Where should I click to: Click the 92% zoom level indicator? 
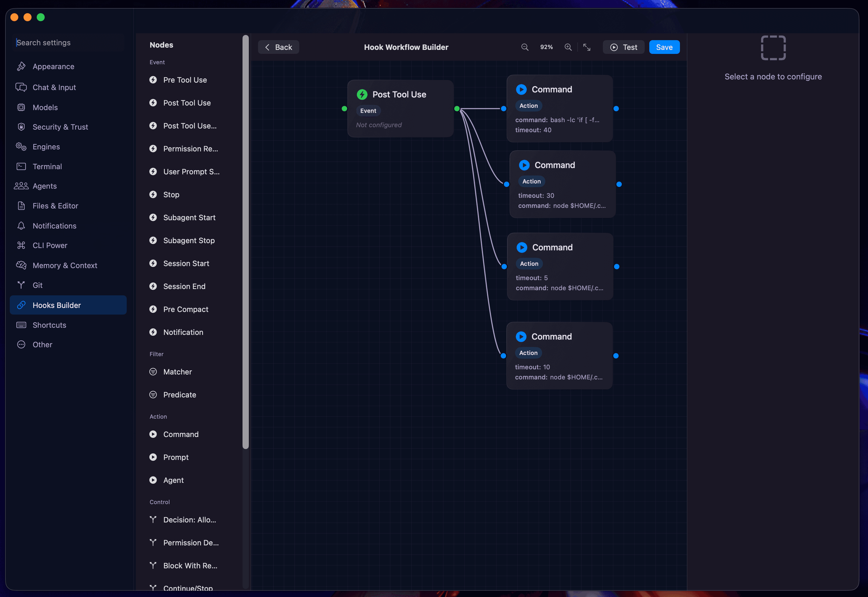(546, 47)
